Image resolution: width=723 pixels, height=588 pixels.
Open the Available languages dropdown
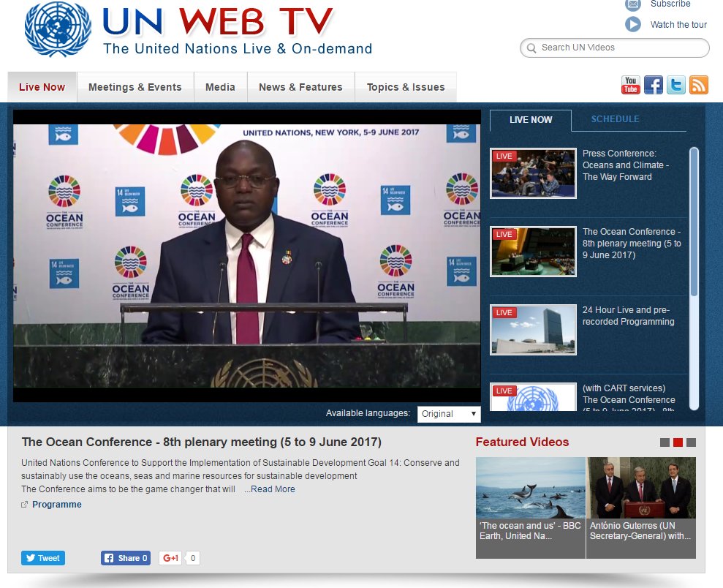point(449,414)
